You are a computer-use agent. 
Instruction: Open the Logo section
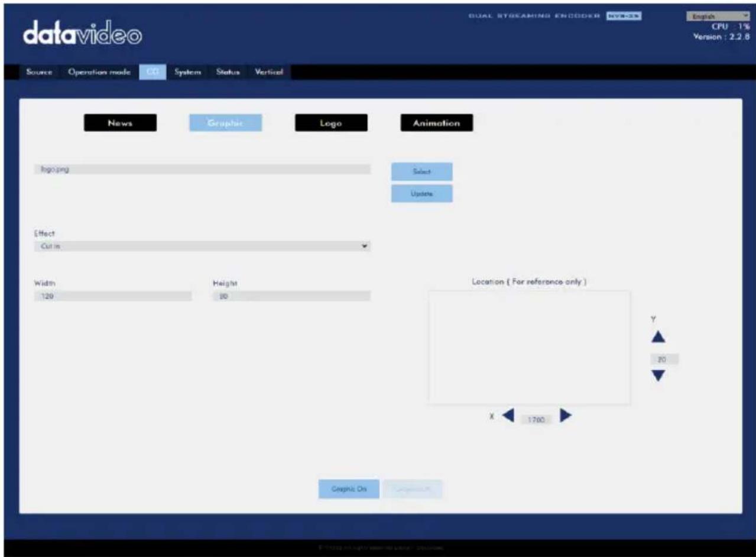pyautogui.click(x=331, y=123)
